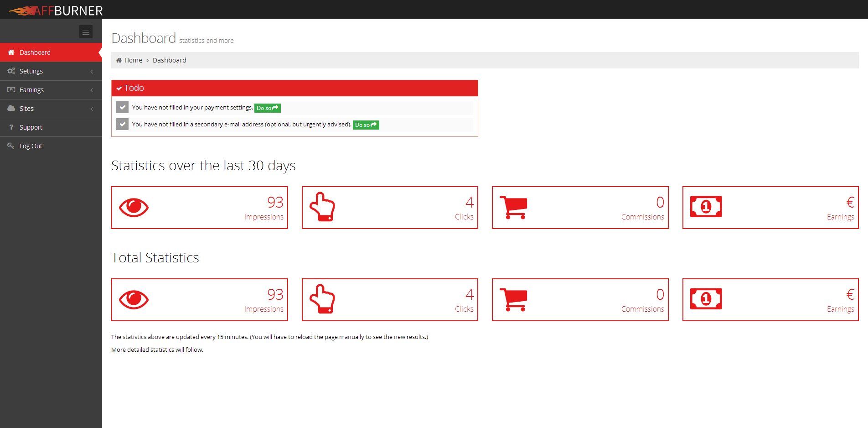Click the eye icon in Total Impressions
The image size is (868, 428).
[x=134, y=300]
